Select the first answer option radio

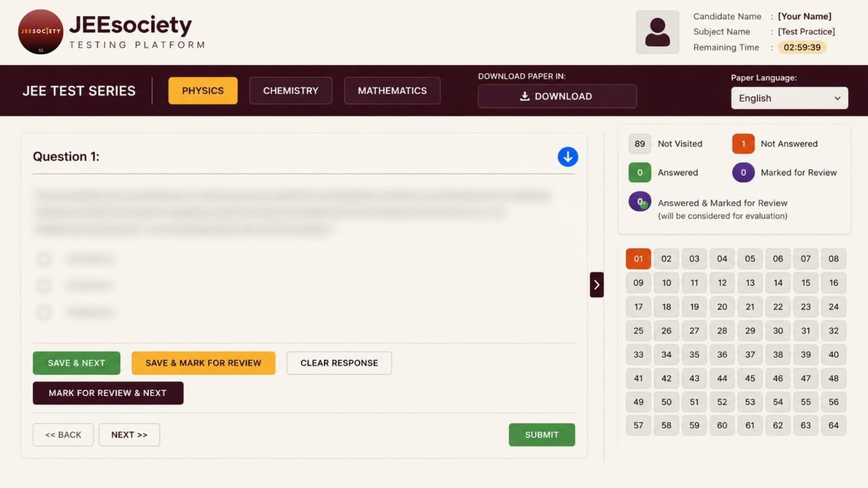pyautogui.click(x=44, y=258)
